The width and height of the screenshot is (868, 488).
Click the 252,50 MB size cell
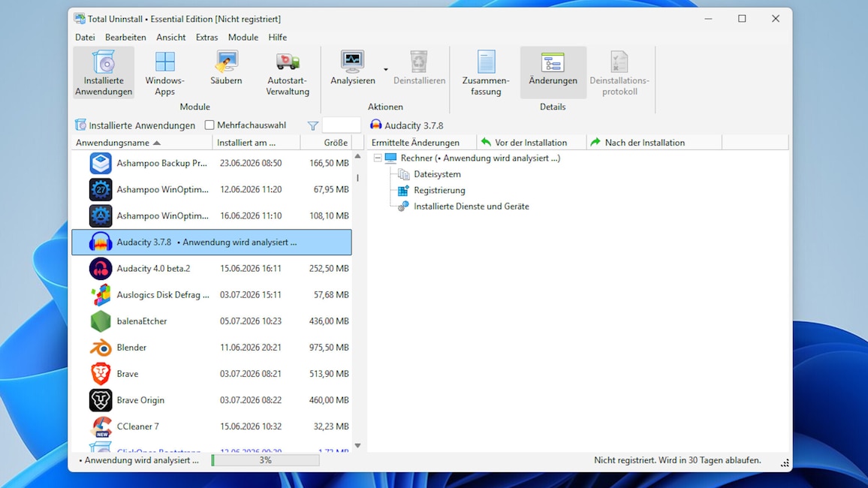329,268
